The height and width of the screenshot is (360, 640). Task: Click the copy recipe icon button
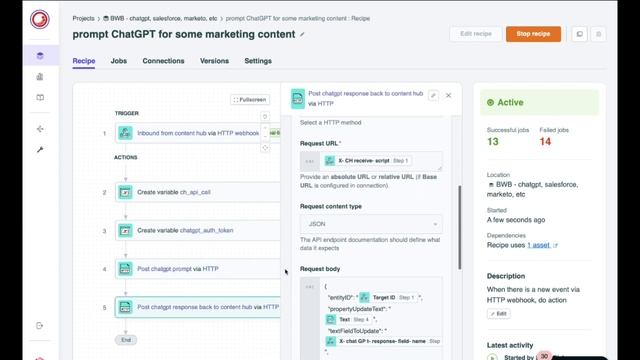(x=580, y=34)
